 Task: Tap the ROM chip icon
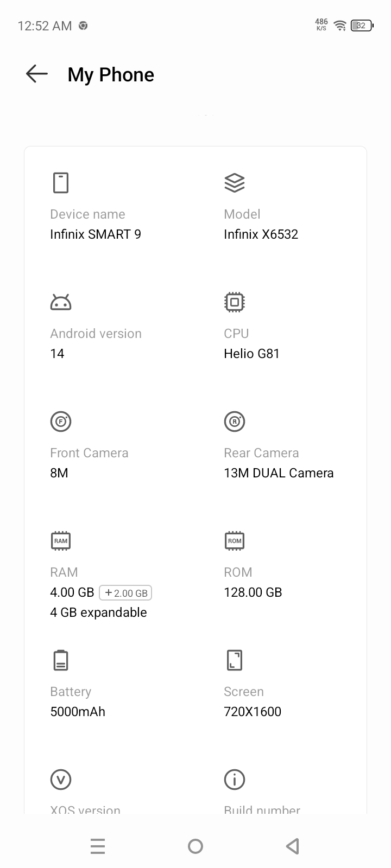235,541
